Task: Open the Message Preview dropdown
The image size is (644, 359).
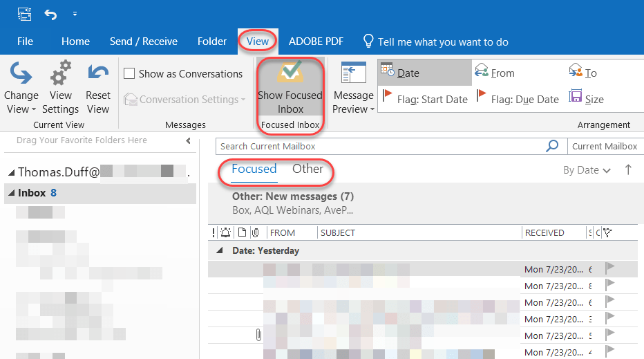Action: (x=353, y=88)
